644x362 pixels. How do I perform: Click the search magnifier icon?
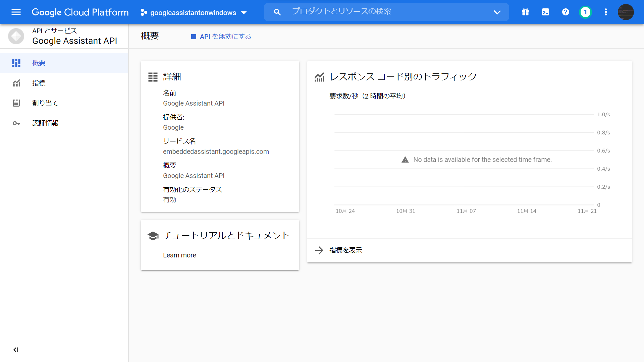(x=277, y=12)
